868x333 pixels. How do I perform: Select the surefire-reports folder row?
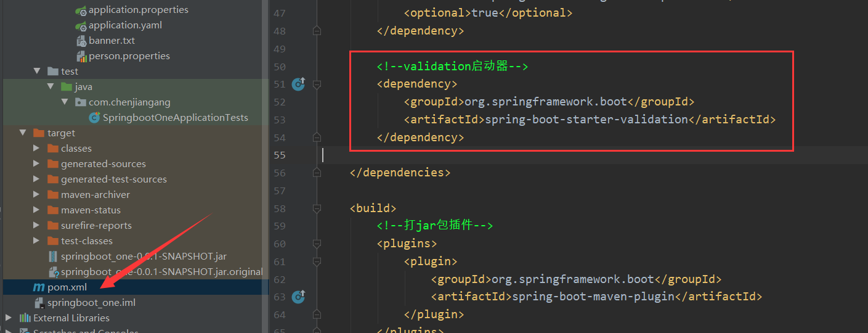pos(136,226)
